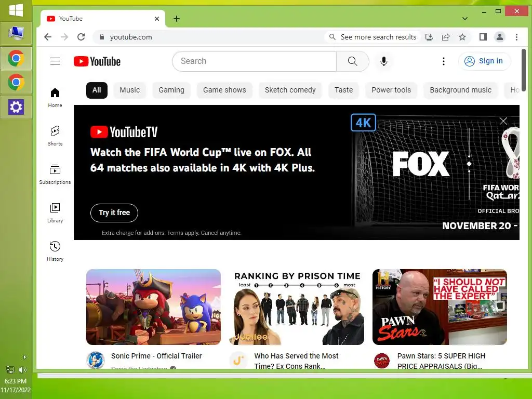This screenshot has width=532, height=399.
Task: Click the padlock site info icon
Action: tap(101, 37)
